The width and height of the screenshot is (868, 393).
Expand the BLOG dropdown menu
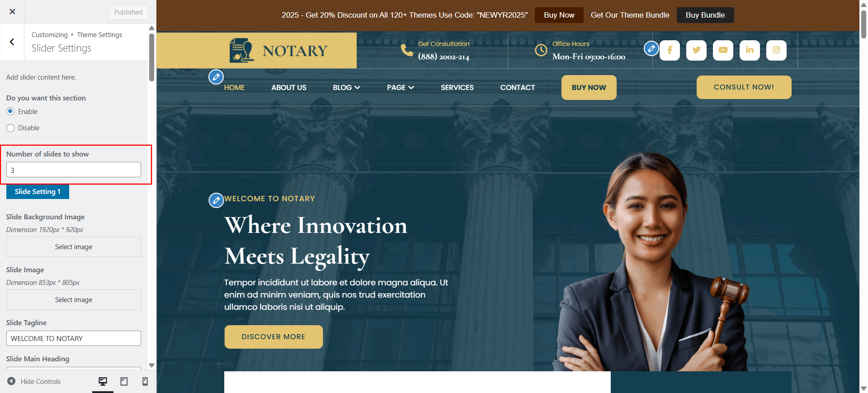[x=346, y=88]
